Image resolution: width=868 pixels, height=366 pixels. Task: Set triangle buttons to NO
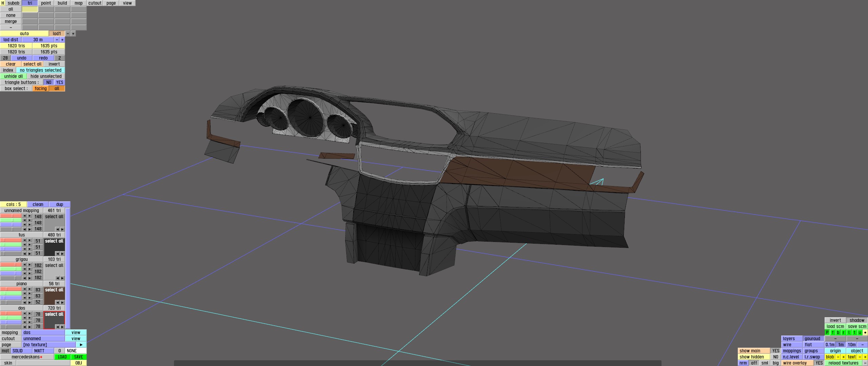49,82
